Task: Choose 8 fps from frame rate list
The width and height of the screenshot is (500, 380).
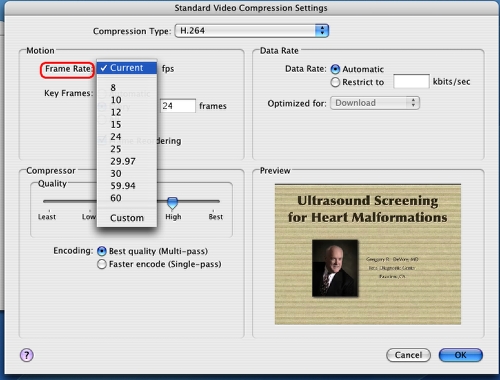Action: [x=127, y=88]
